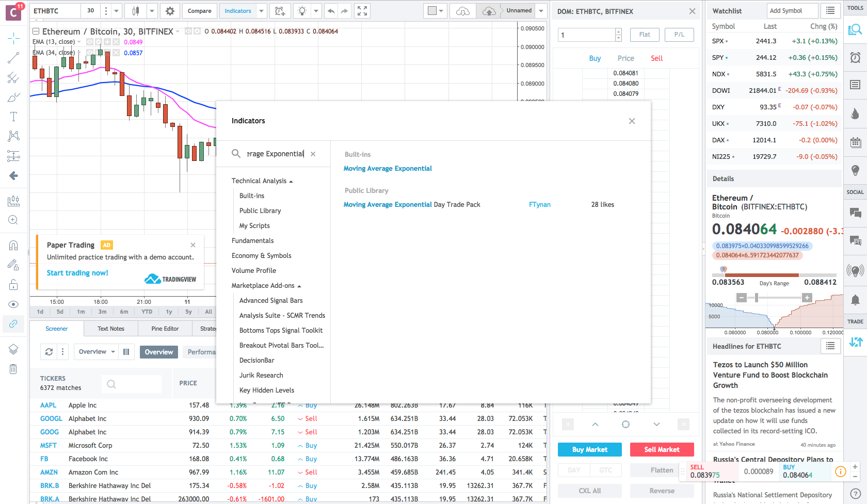Adjust the market depth zoom slider handle
This screenshot has width=867, height=504.
pyautogui.click(x=757, y=298)
